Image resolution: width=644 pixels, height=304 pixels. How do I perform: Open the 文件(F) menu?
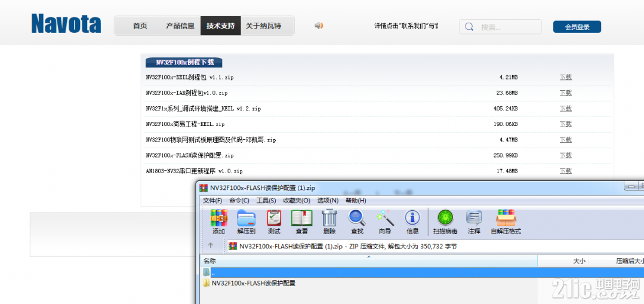[212, 201]
